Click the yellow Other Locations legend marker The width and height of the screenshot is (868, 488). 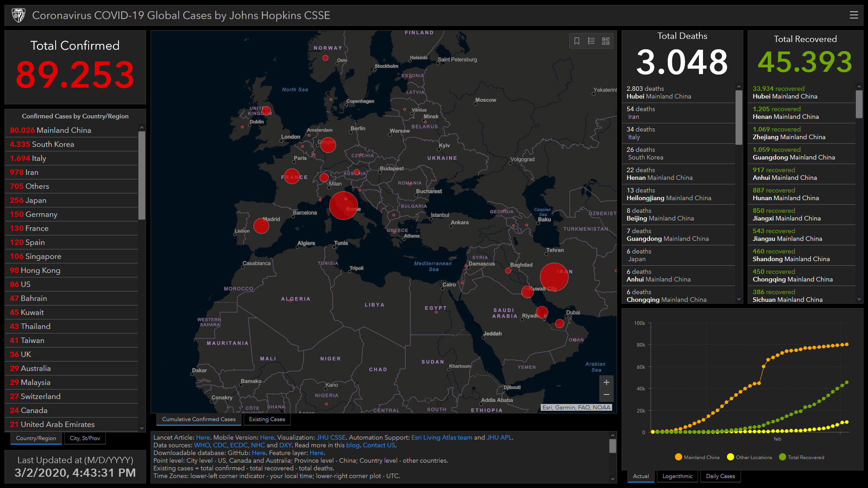pos(730,457)
